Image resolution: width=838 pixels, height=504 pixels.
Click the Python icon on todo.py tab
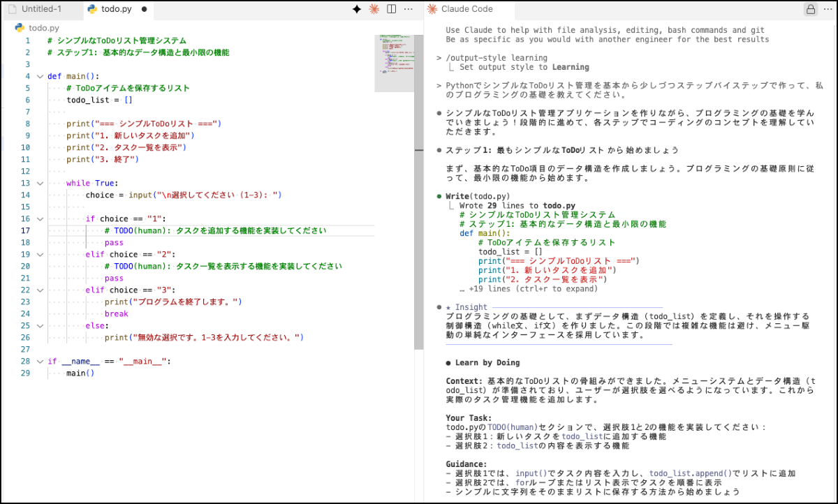click(x=91, y=10)
